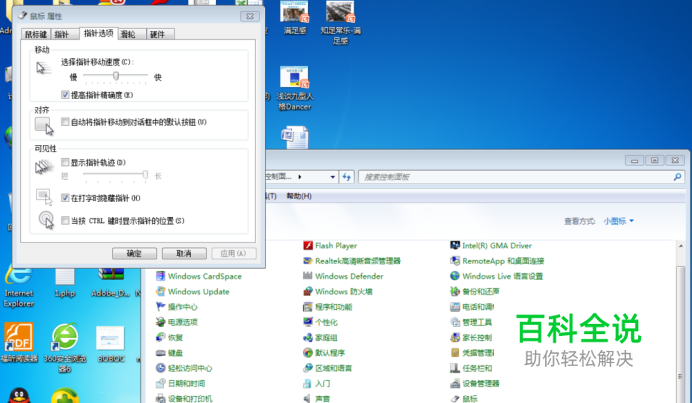Image resolution: width=692 pixels, height=403 pixels.
Task: Click the search magnifier icon
Action: tap(677, 177)
